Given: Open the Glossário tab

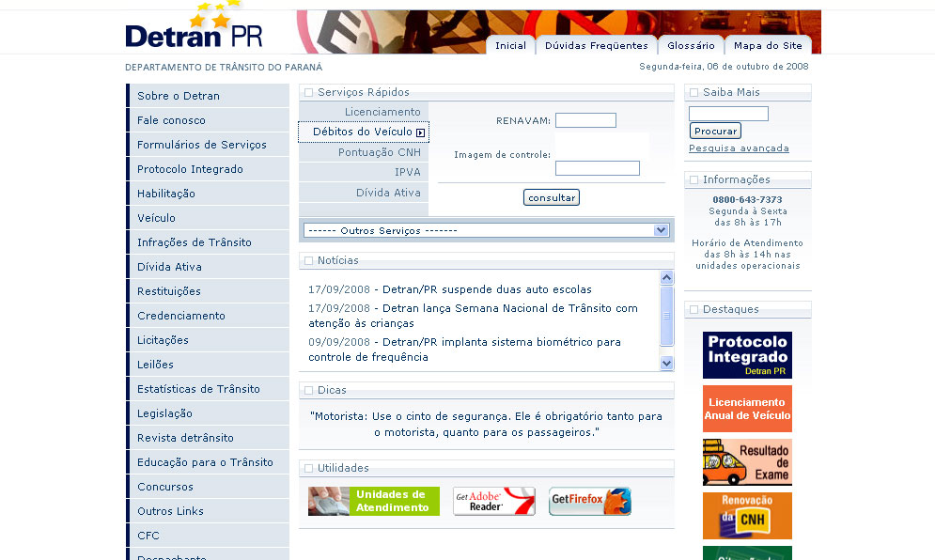Looking at the screenshot, I should 692,46.
